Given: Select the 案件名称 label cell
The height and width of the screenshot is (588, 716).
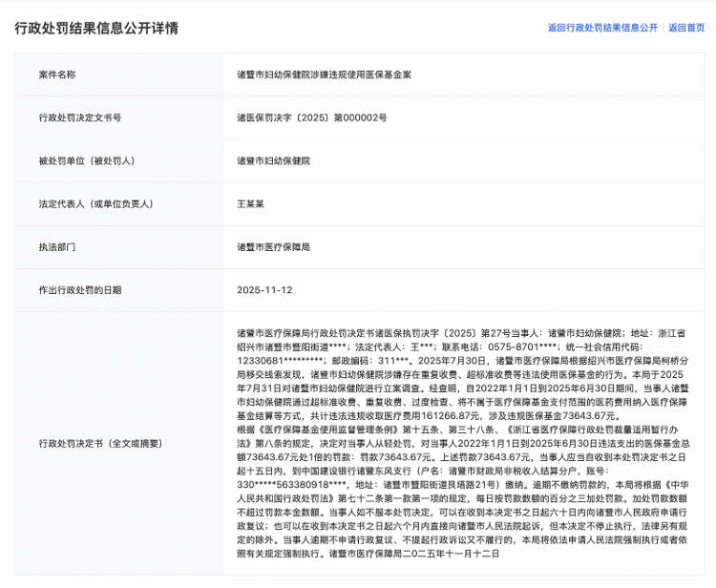Looking at the screenshot, I should point(57,74).
